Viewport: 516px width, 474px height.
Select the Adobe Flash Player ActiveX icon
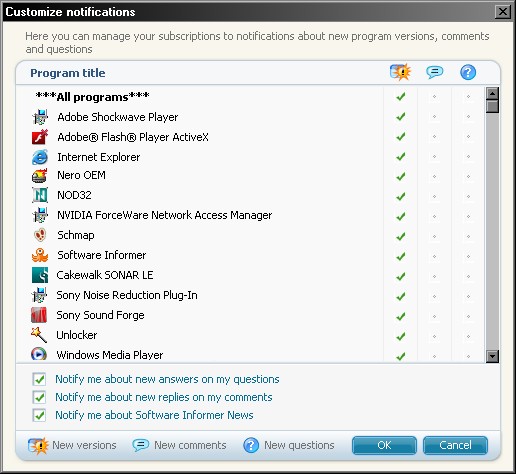point(40,137)
